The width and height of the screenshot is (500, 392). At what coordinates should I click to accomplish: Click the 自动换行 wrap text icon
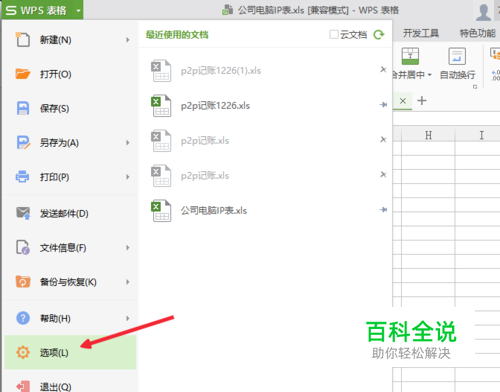click(457, 56)
